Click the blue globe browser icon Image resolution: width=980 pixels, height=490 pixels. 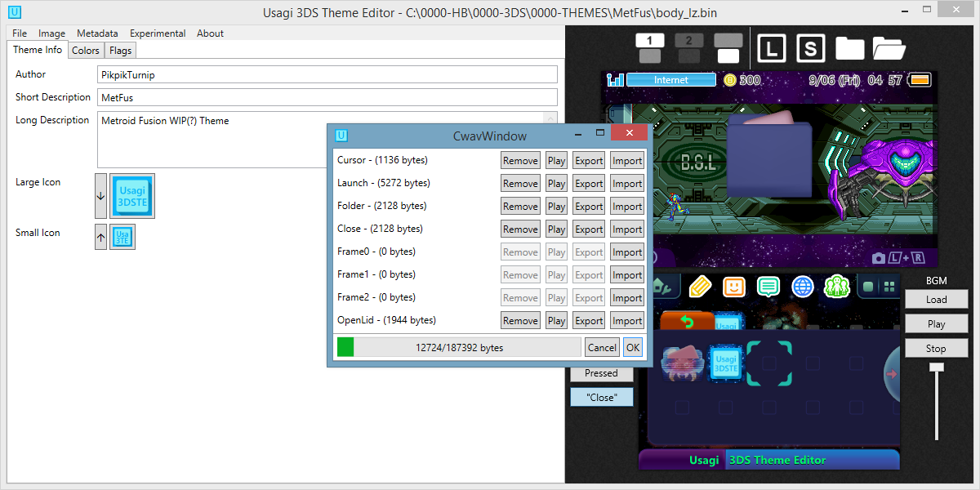(x=803, y=287)
